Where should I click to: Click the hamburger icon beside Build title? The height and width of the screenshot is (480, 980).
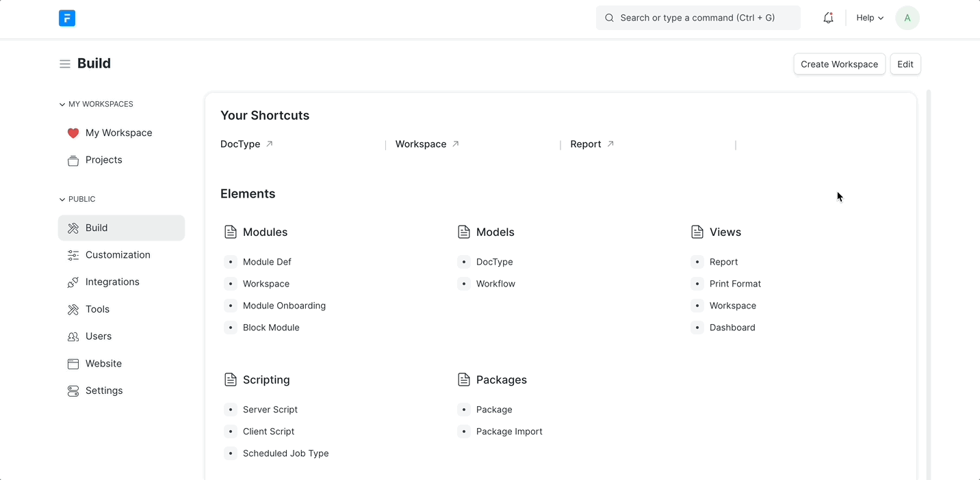(x=64, y=63)
